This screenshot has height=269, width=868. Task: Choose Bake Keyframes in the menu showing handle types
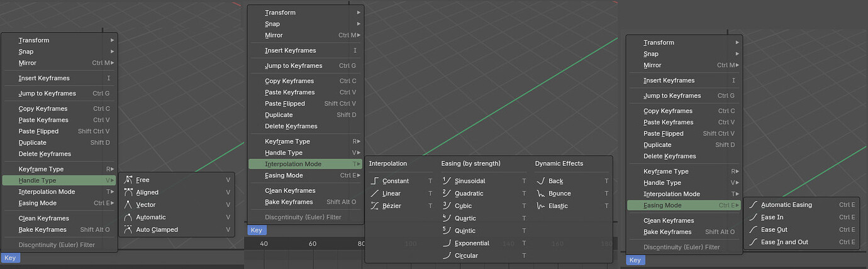click(x=59, y=229)
